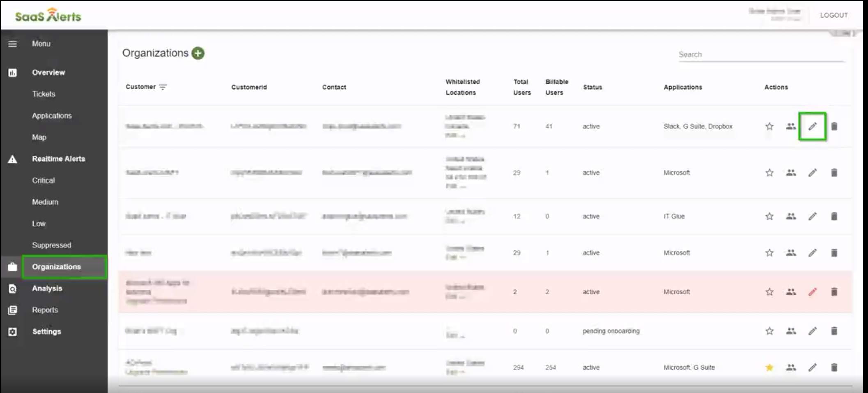Click the Status column header
This screenshot has height=393, width=868.
pyautogui.click(x=592, y=87)
